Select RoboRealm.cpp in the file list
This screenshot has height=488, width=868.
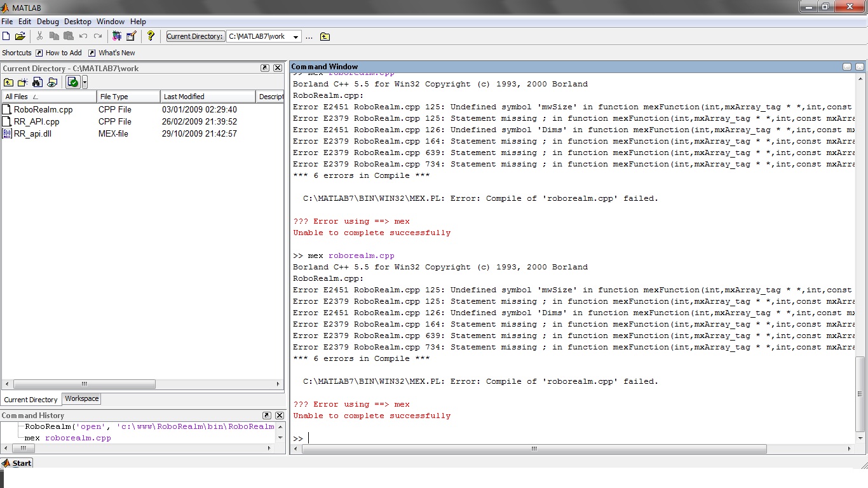coord(43,109)
